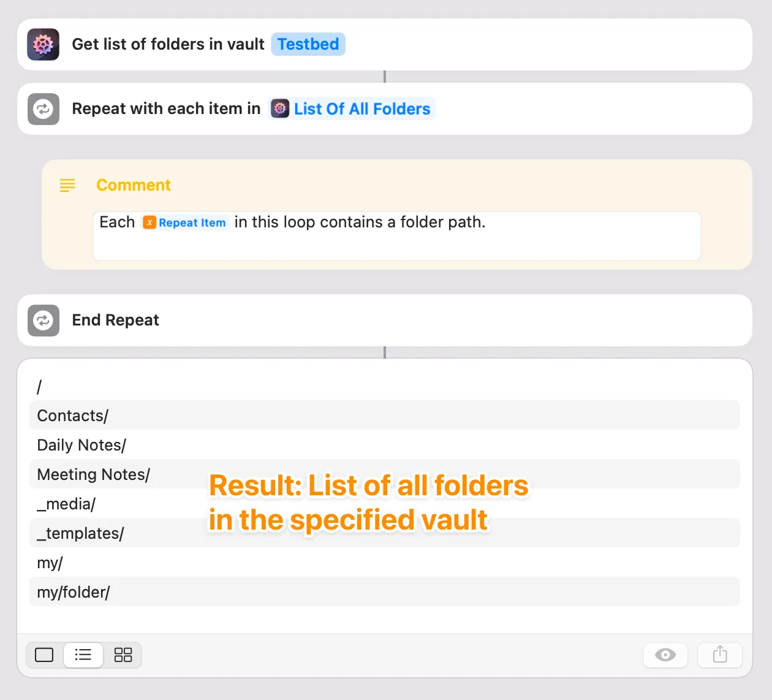Click the Actions for Obsidian gear icon
The width and height of the screenshot is (772, 700).
pyautogui.click(x=43, y=45)
